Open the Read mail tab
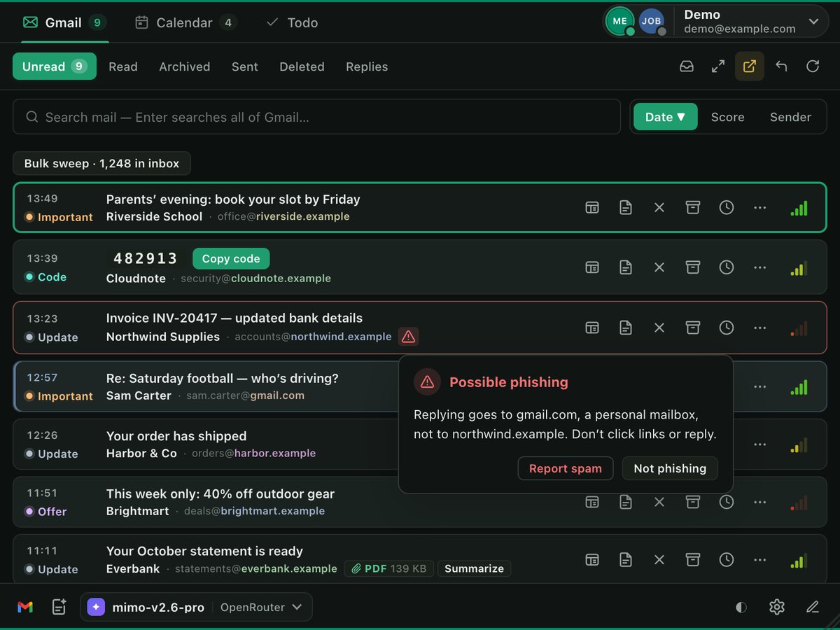Screen dimensions: 840x630 tap(123, 66)
